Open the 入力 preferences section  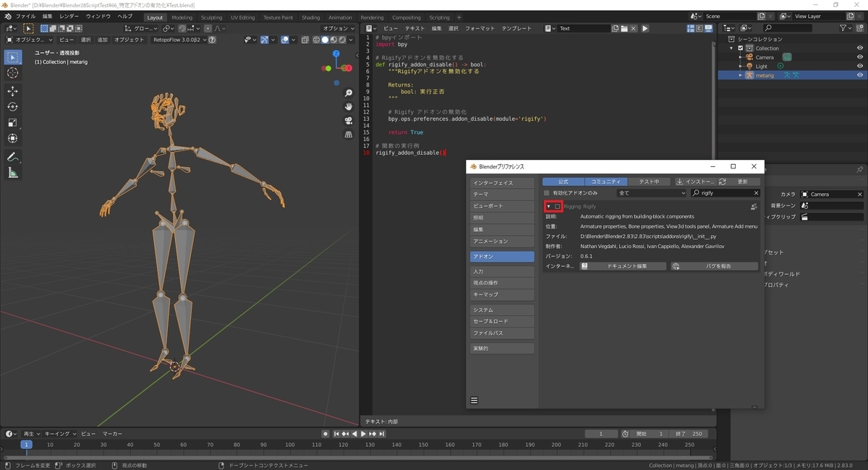coord(502,271)
